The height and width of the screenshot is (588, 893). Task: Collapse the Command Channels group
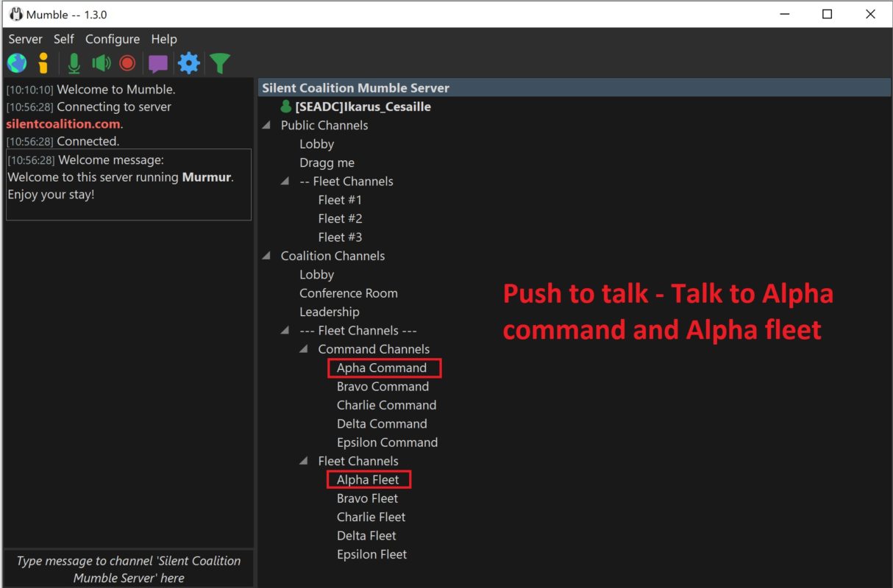(x=304, y=349)
